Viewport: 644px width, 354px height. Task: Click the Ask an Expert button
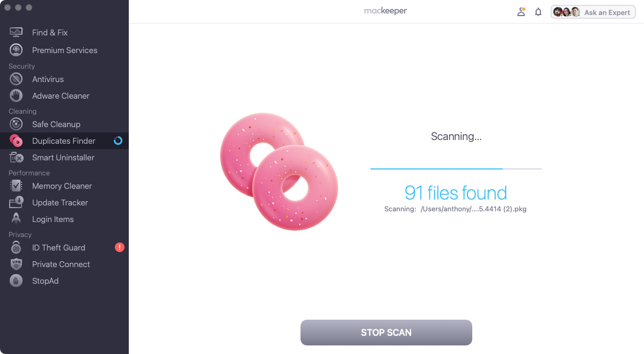593,12
